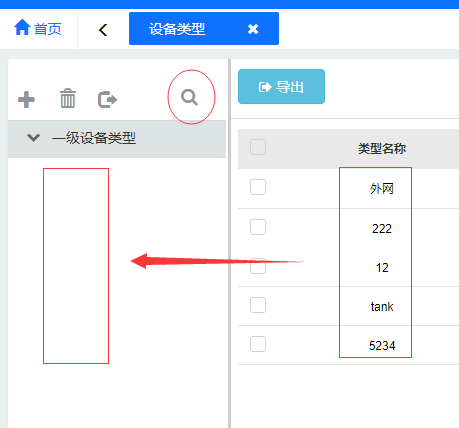Click the tank cell in type name column
The height and width of the screenshot is (428, 459).
point(382,307)
